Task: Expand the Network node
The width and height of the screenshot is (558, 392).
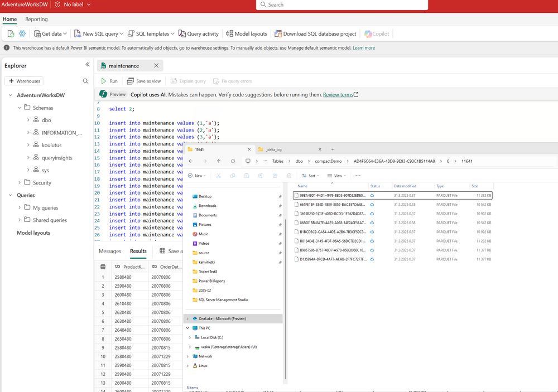Action: 187,356
